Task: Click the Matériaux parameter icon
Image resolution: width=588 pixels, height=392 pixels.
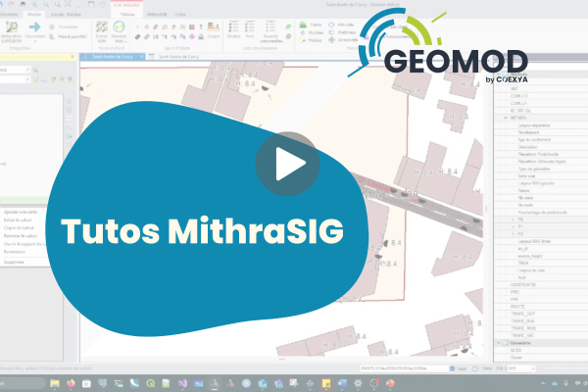Action: coord(331,32)
